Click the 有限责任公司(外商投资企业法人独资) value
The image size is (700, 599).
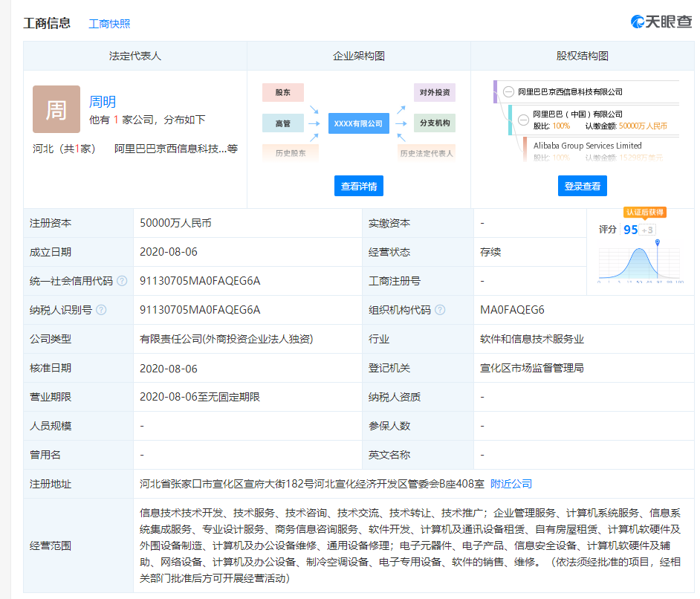click(227, 339)
